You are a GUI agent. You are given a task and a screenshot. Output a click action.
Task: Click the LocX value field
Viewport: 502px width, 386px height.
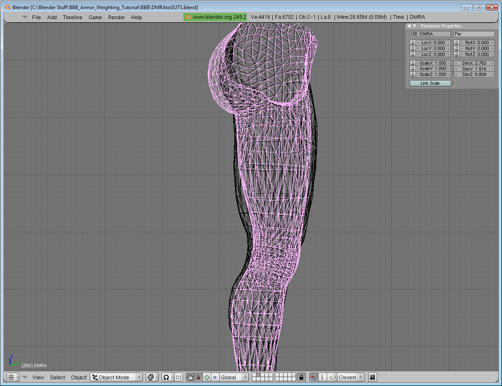[x=433, y=43]
